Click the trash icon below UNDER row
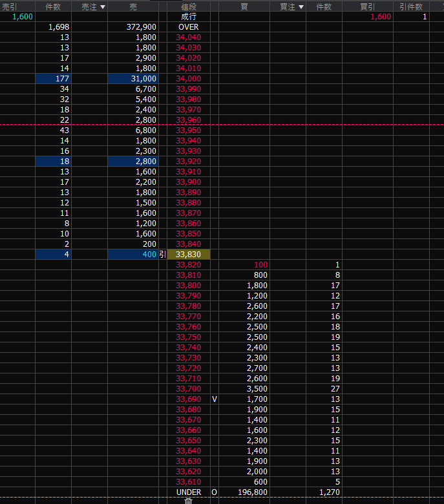Screen dimensions: 444x504 click(x=189, y=501)
